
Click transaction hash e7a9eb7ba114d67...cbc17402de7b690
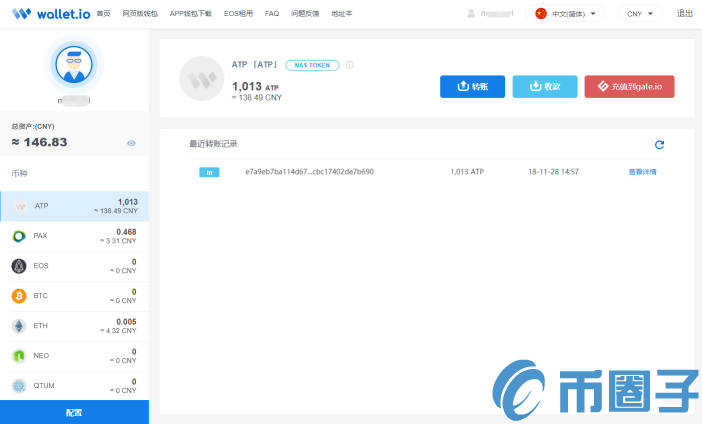point(309,172)
